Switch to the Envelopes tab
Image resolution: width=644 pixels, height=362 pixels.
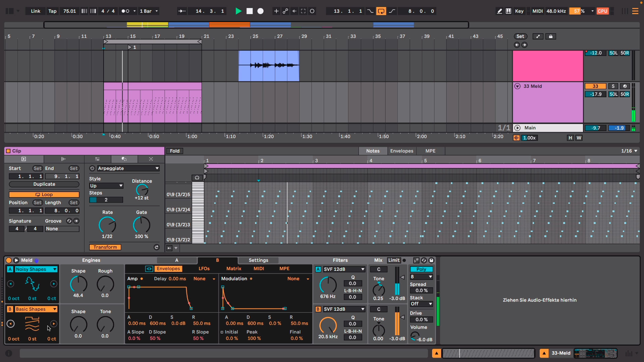pyautogui.click(x=401, y=151)
